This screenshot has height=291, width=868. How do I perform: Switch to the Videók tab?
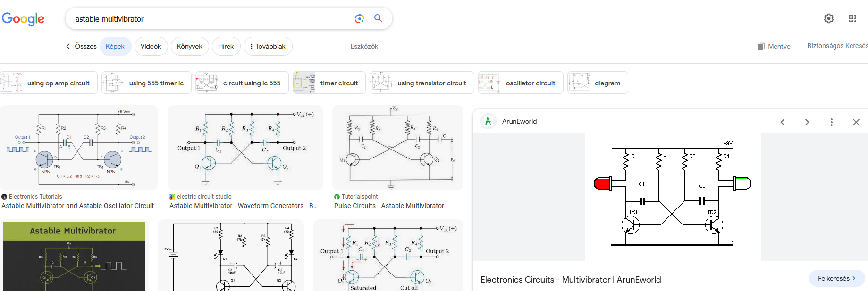[x=151, y=46]
